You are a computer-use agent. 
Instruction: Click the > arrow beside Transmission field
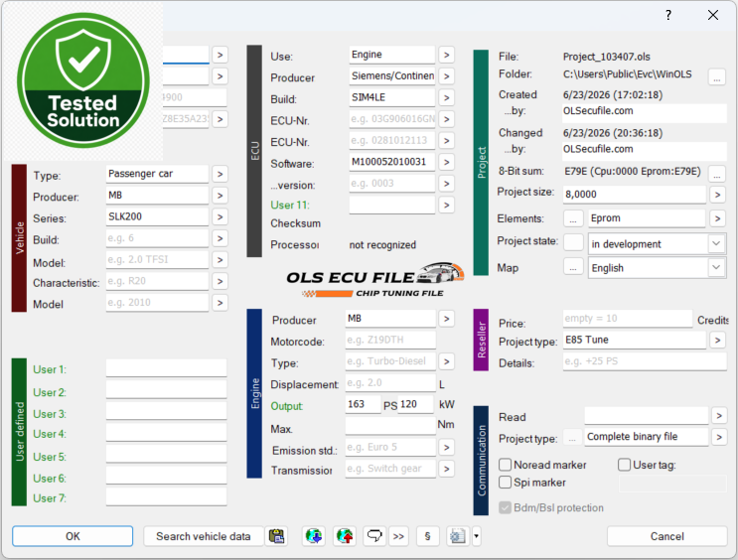coord(447,469)
